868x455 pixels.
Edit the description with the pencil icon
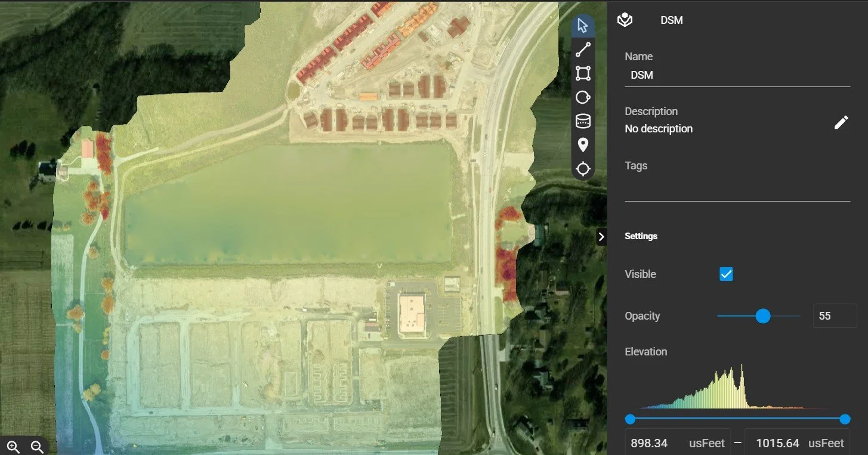(841, 122)
